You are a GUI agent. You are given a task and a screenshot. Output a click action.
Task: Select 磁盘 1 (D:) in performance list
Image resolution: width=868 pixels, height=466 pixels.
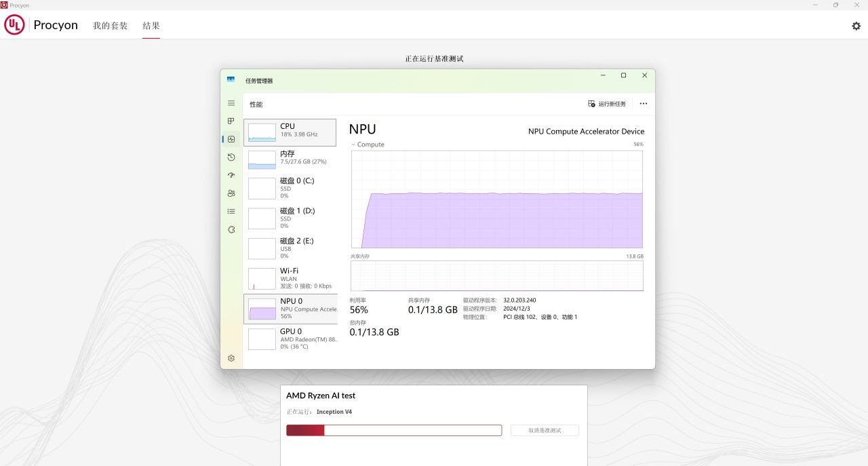coord(290,218)
